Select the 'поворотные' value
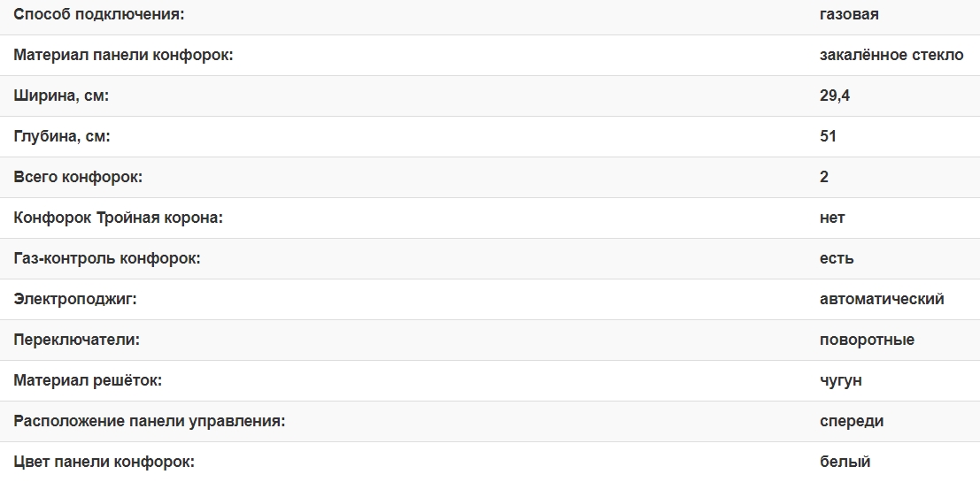980x482 pixels. 867,340
